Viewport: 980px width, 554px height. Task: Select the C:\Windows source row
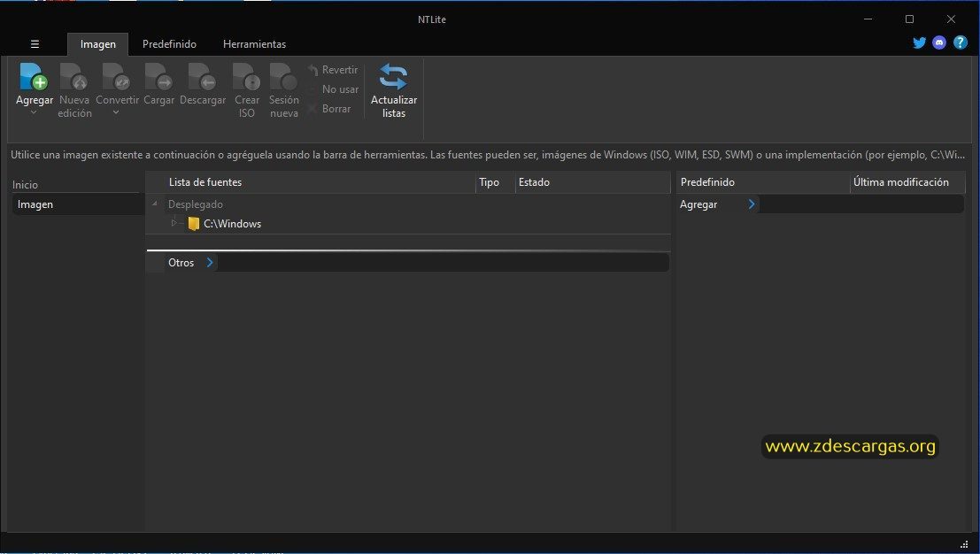pyautogui.click(x=408, y=224)
